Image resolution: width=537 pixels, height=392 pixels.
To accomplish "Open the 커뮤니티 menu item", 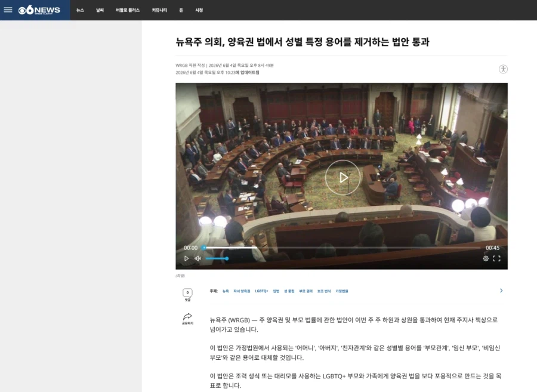I will tap(159, 10).
